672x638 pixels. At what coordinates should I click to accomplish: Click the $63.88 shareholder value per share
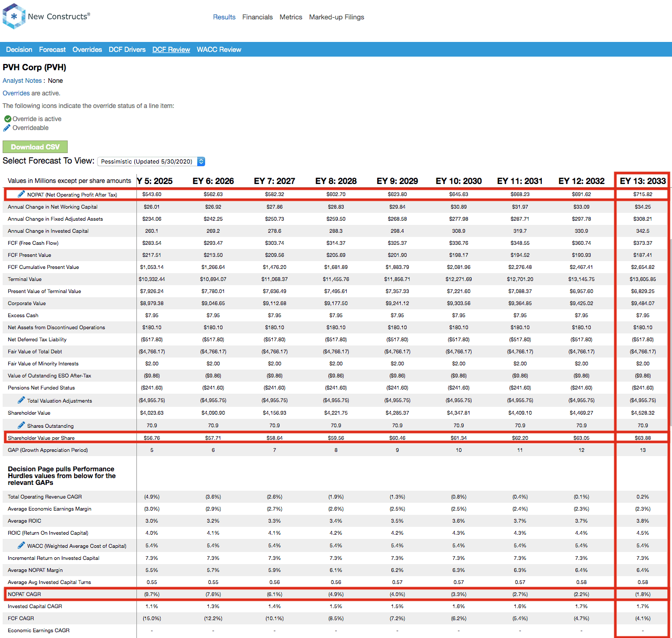(x=643, y=438)
